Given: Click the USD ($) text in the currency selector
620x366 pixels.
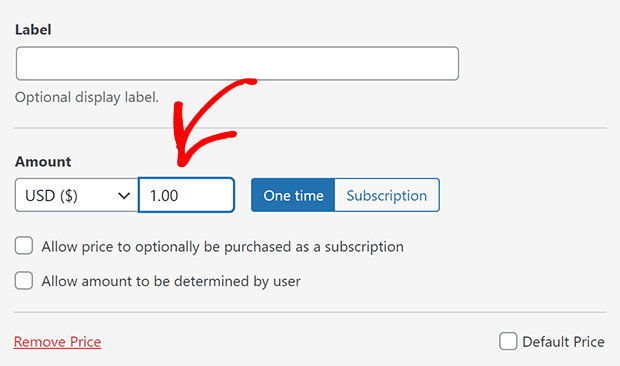Looking at the screenshot, I should click(x=51, y=196).
